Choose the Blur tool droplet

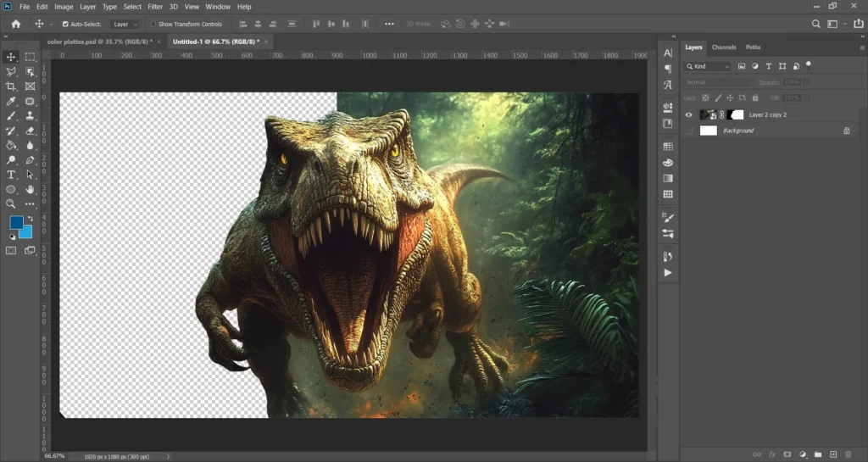[x=30, y=146]
